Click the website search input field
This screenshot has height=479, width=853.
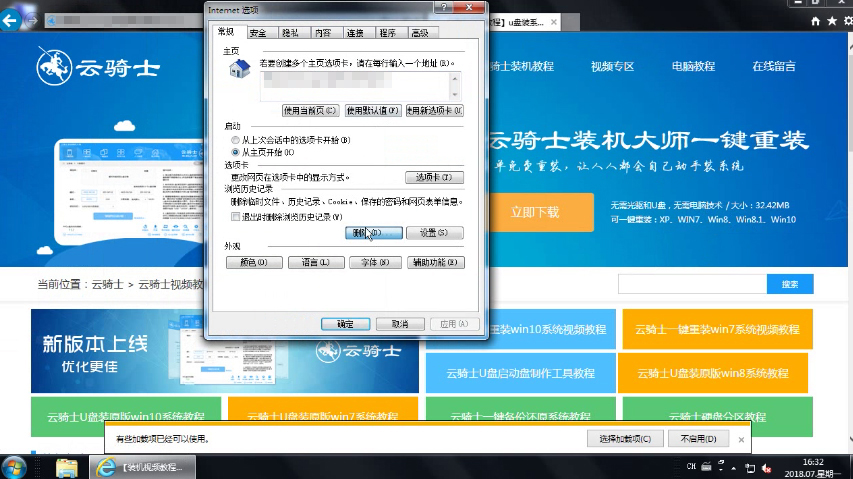[693, 284]
